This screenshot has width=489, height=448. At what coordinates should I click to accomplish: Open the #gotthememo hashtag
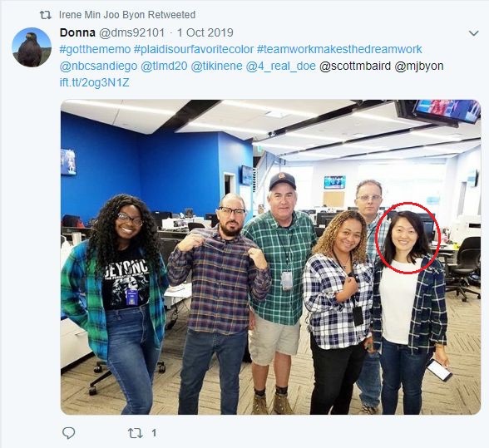(x=95, y=49)
